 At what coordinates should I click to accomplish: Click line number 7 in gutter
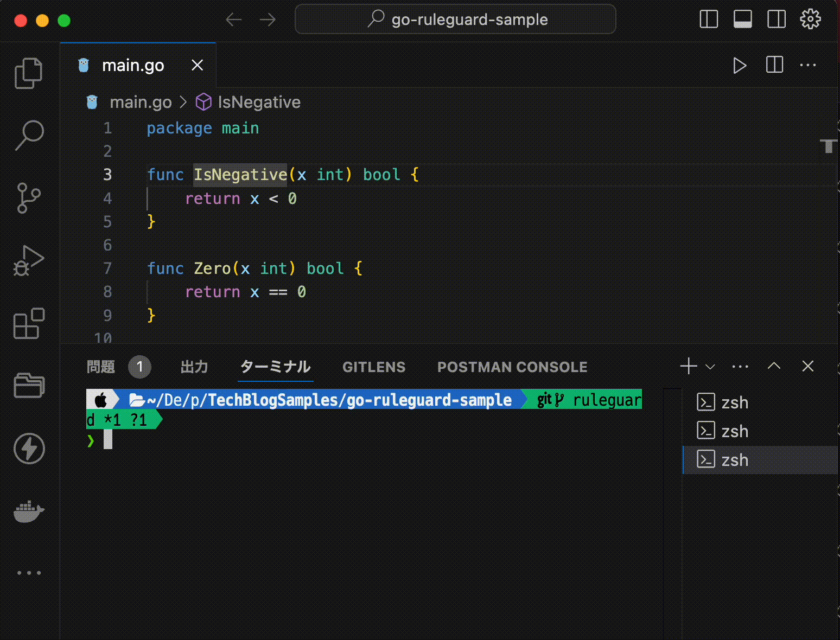[107, 268]
